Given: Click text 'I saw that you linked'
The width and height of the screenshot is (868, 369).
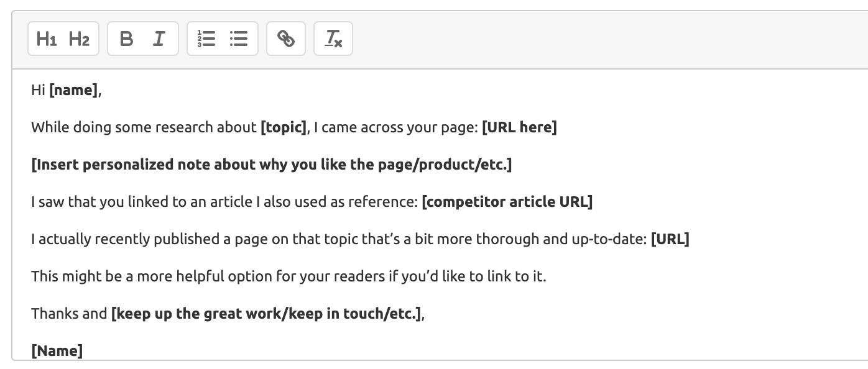Looking at the screenshot, I should coord(93,202).
